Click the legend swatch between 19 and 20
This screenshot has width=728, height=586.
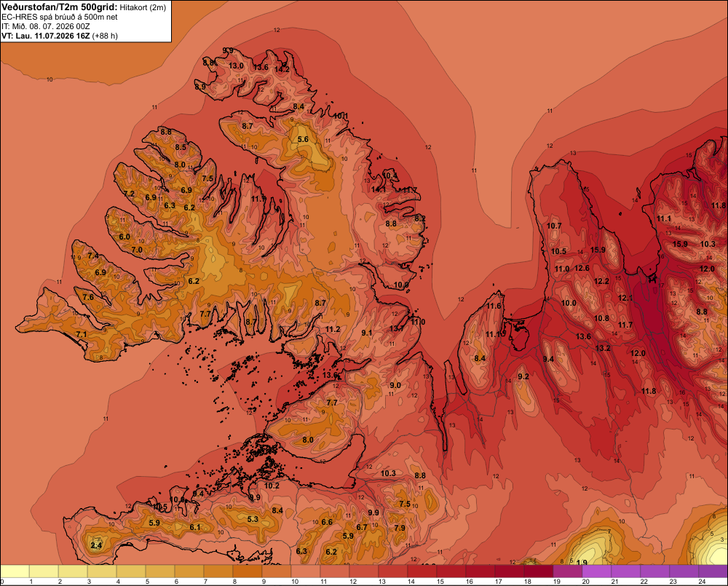(567, 571)
